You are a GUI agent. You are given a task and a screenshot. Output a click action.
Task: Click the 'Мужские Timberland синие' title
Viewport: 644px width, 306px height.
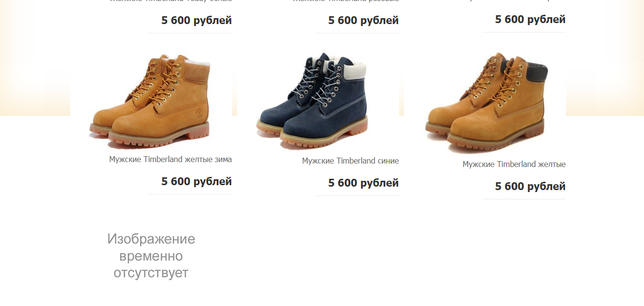[350, 161]
